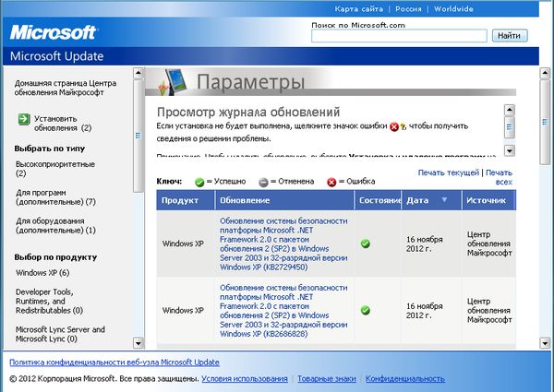554x392 pixels.
Task: Click the Microsoft logo
Action: click(x=54, y=32)
